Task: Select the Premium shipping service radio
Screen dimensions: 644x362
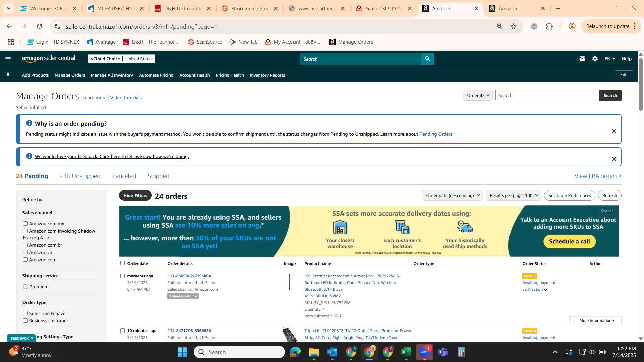Action: click(x=25, y=287)
